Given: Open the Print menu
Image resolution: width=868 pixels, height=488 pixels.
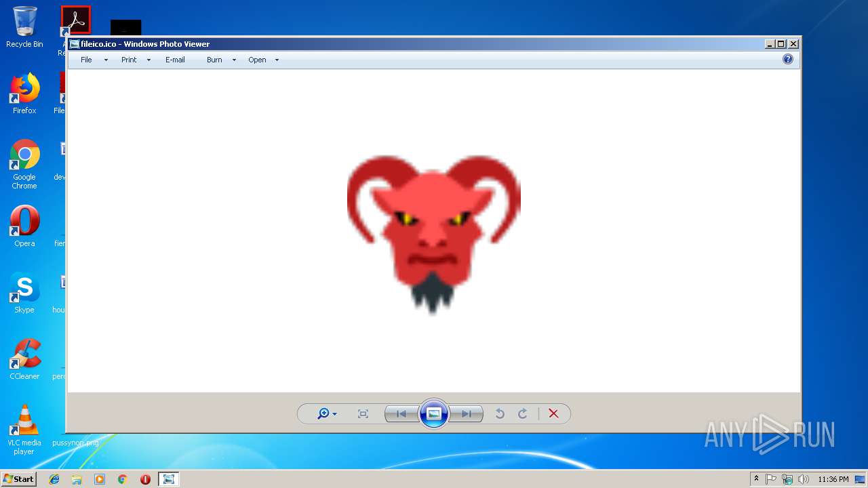Looking at the screenshot, I should tap(129, 60).
